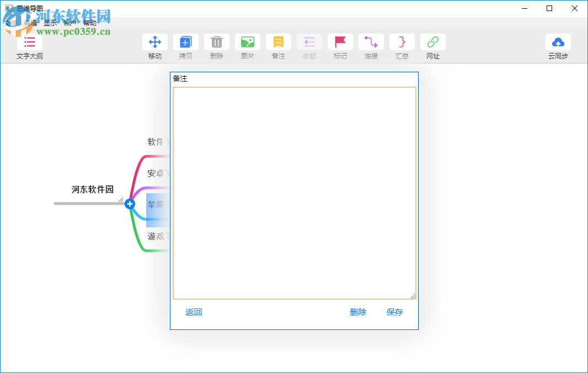
Task: Open the 文件 (File) menu
Action: point(11,23)
